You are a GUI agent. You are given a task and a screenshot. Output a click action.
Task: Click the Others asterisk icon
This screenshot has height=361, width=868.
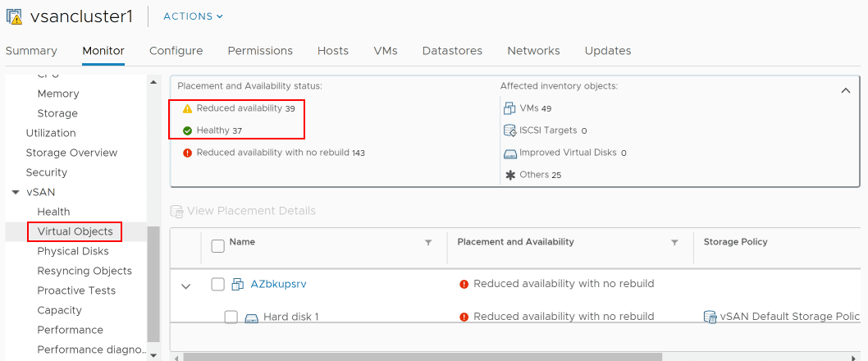tap(509, 175)
